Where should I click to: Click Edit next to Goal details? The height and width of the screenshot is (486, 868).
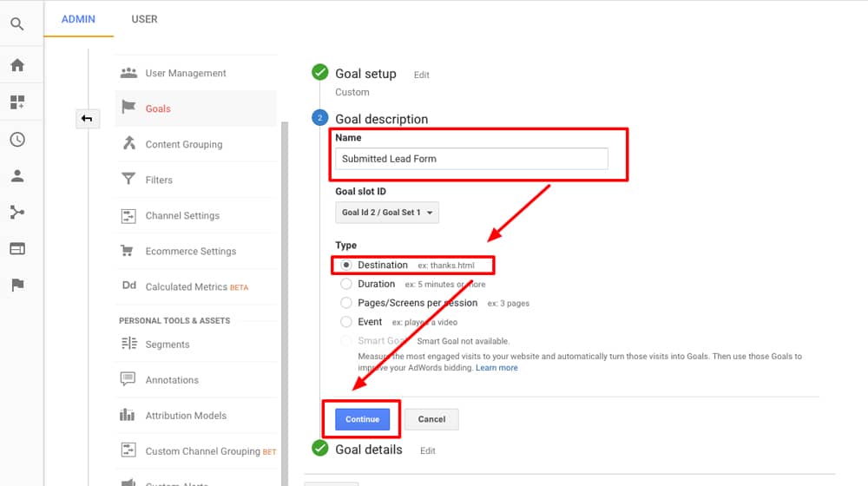coord(427,450)
